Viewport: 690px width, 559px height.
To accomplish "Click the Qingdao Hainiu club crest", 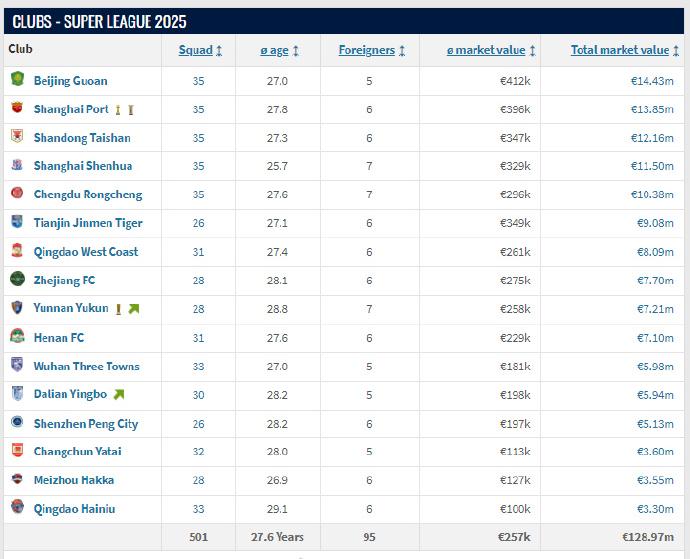I will click(x=17, y=508).
